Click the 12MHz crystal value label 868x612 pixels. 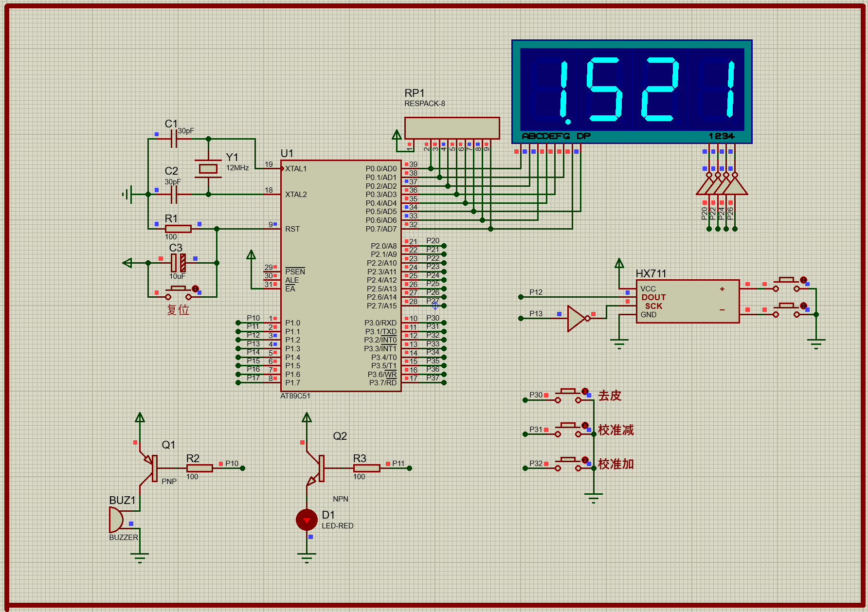coord(237,168)
